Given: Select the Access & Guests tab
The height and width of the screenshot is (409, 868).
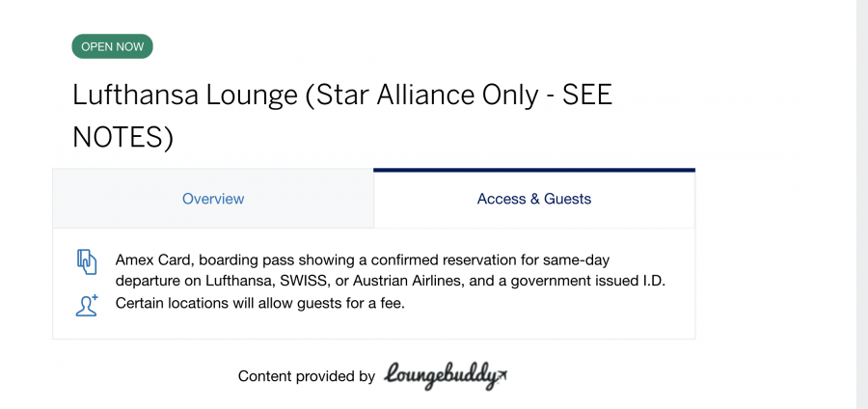Looking at the screenshot, I should click(x=533, y=199).
